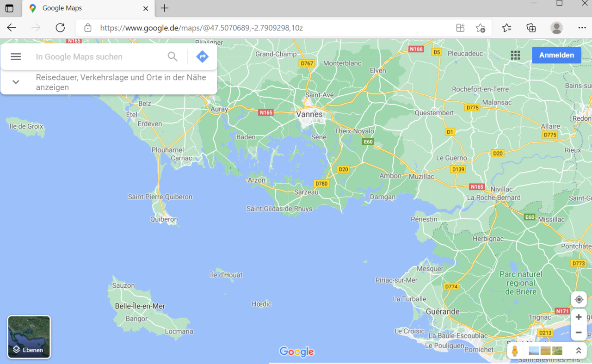Click the Sarzeau map label
Image resolution: width=592 pixels, height=364 pixels.
tap(306, 192)
